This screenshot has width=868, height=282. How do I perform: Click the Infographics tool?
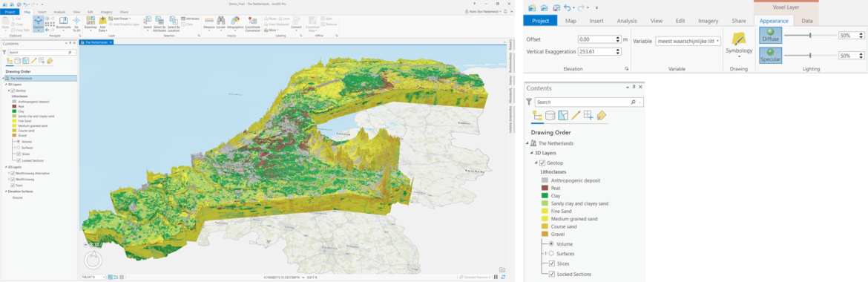[x=234, y=23]
